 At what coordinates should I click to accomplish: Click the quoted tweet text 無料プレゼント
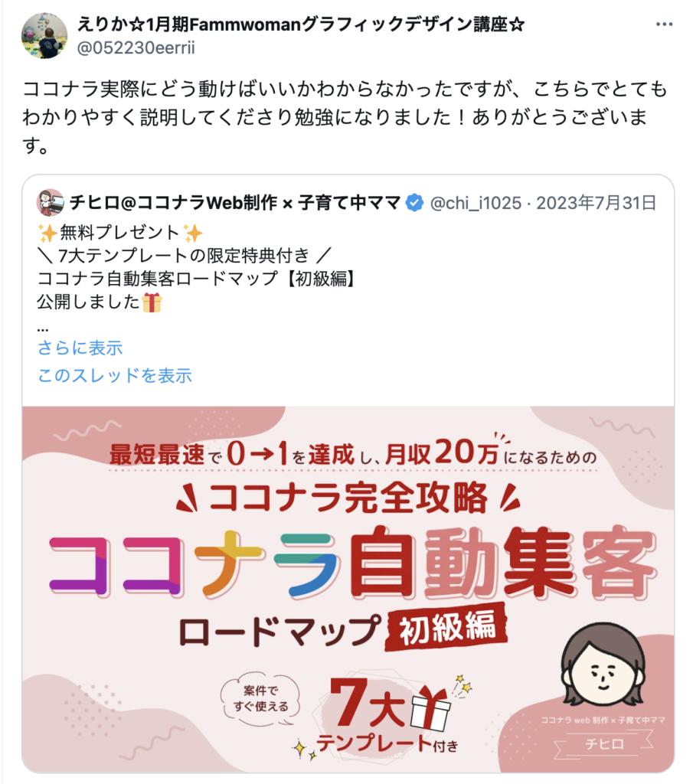click(120, 233)
